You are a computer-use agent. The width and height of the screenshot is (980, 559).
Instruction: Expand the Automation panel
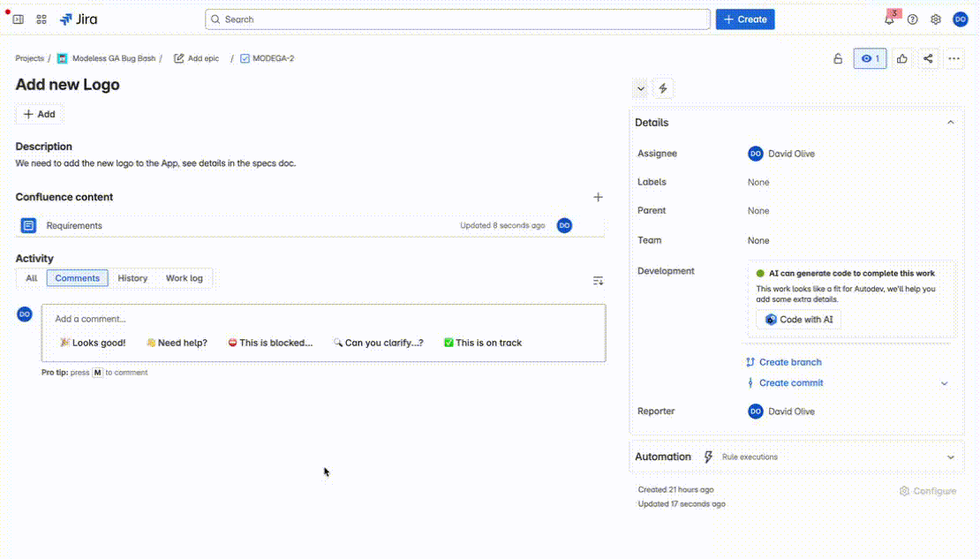tap(951, 457)
